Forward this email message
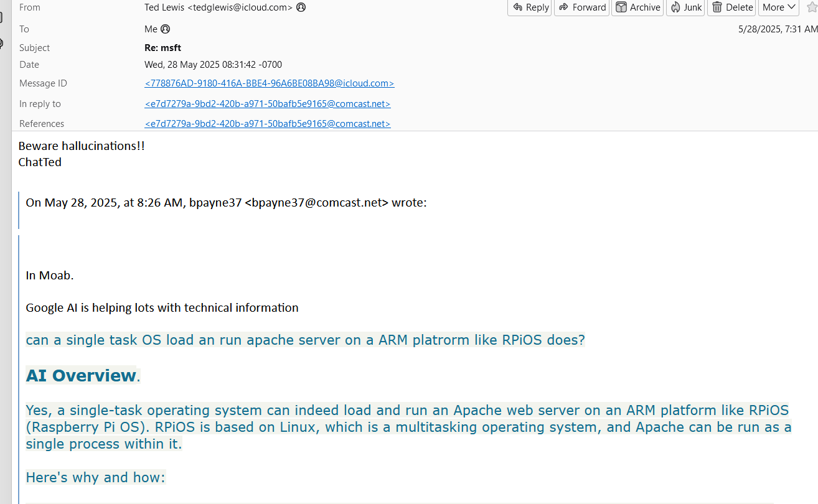 pos(582,7)
